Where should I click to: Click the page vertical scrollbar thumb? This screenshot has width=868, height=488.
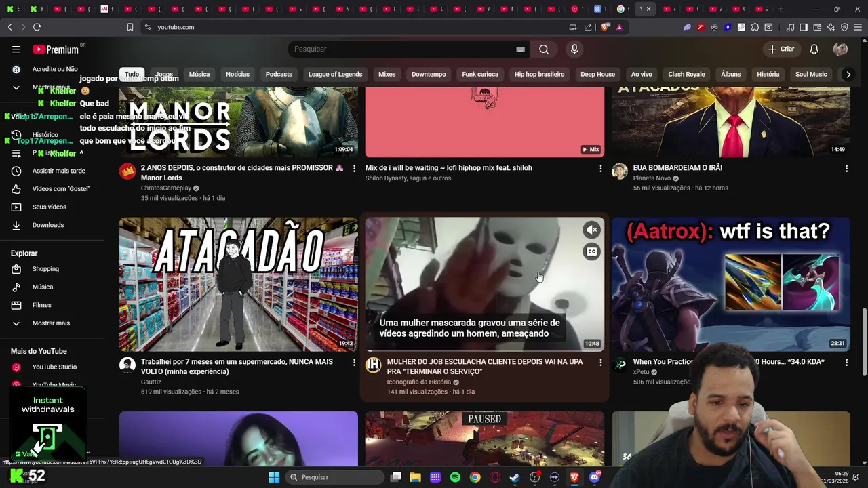tap(864, 342)
